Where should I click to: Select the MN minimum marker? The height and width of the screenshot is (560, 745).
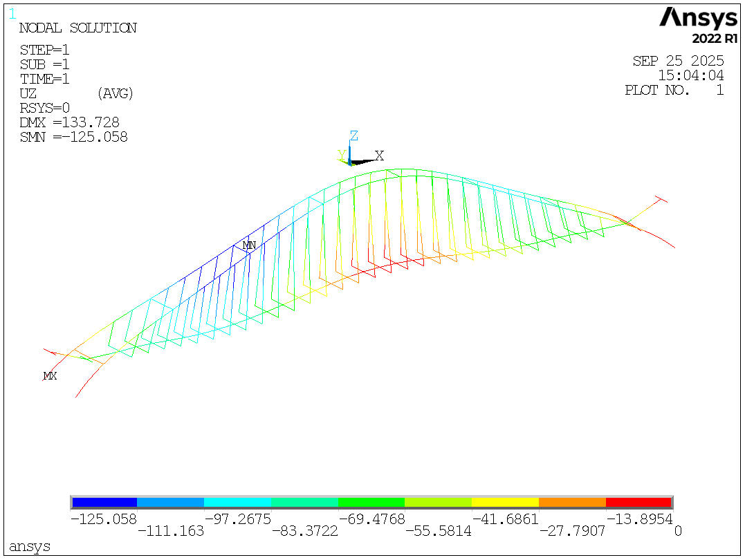[x=249, y=245]
